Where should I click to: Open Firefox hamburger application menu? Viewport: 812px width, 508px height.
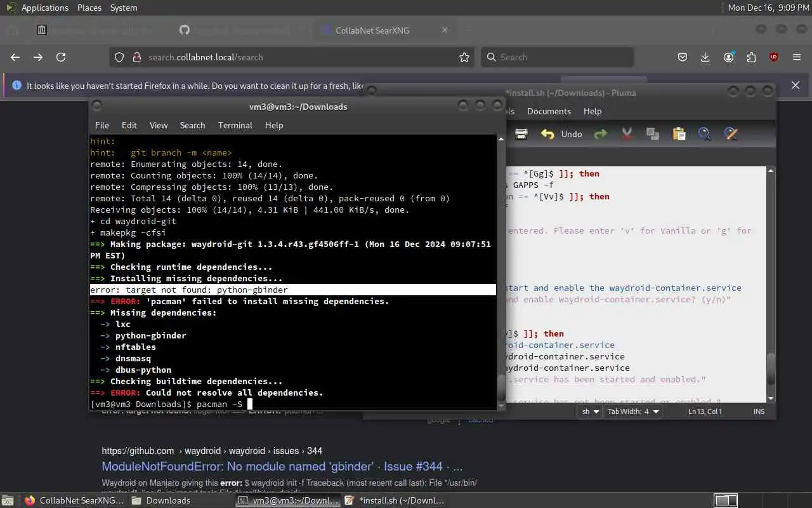click(797, 57)
